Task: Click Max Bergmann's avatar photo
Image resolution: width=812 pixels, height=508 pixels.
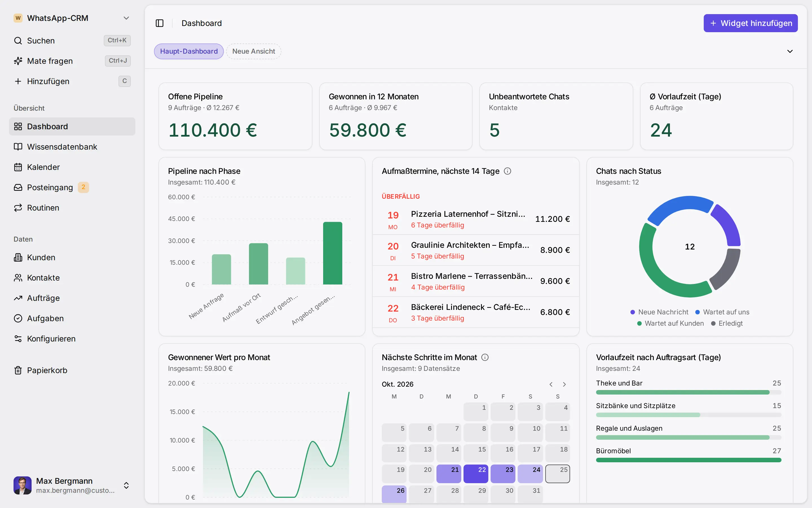Action: pyautogui.click(x=23, y=485)
